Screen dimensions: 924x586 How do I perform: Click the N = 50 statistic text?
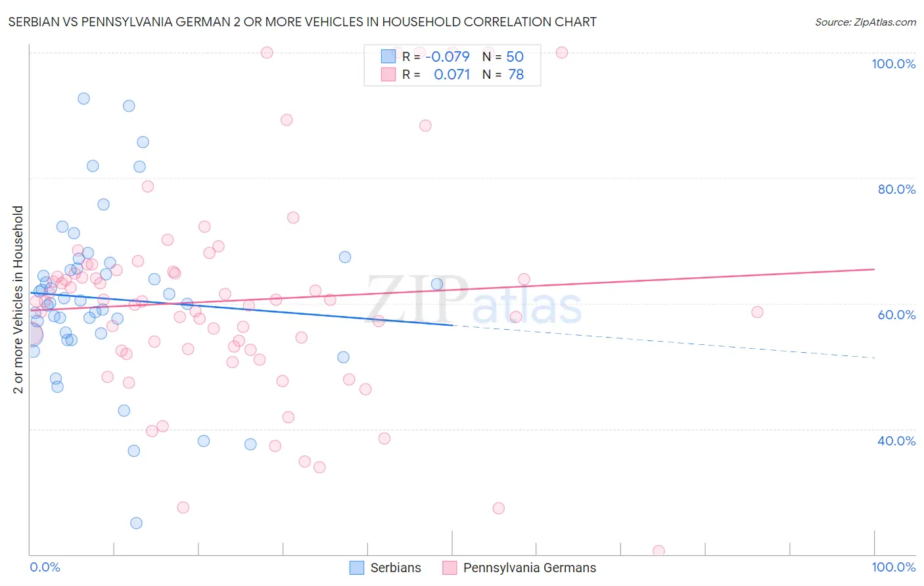point(503,56)
